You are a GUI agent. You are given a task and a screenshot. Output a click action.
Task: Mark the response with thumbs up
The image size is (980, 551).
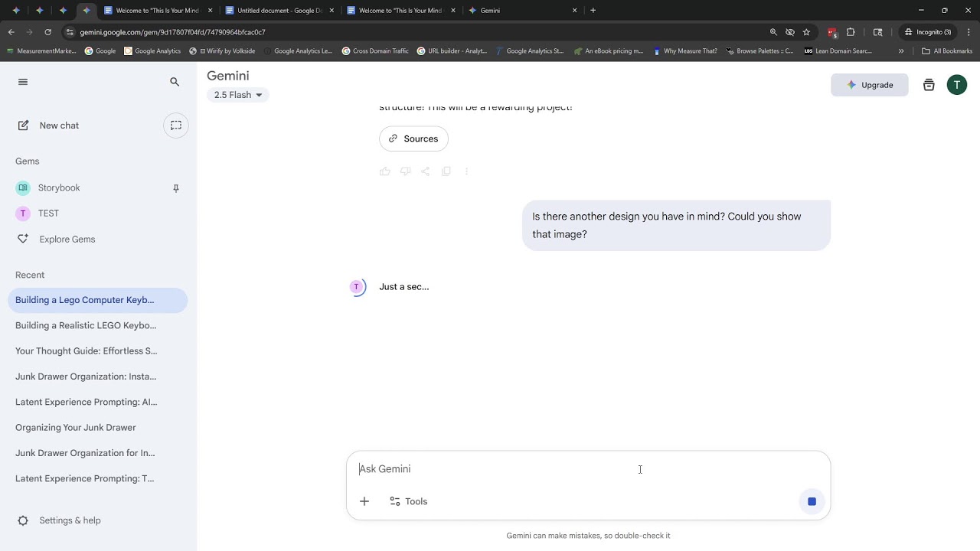tap(385, 171)
